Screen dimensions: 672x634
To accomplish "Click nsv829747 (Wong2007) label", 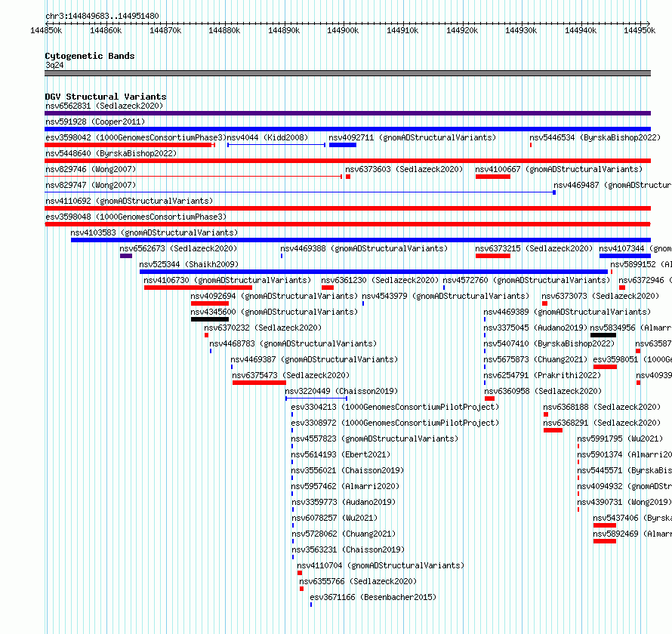I will [91, 185].
